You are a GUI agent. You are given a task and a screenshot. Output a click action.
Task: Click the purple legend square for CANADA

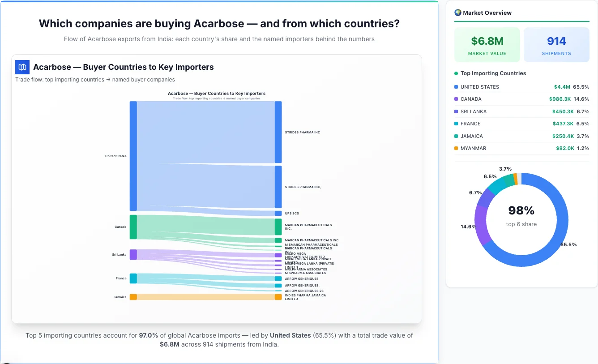(455, 99)
